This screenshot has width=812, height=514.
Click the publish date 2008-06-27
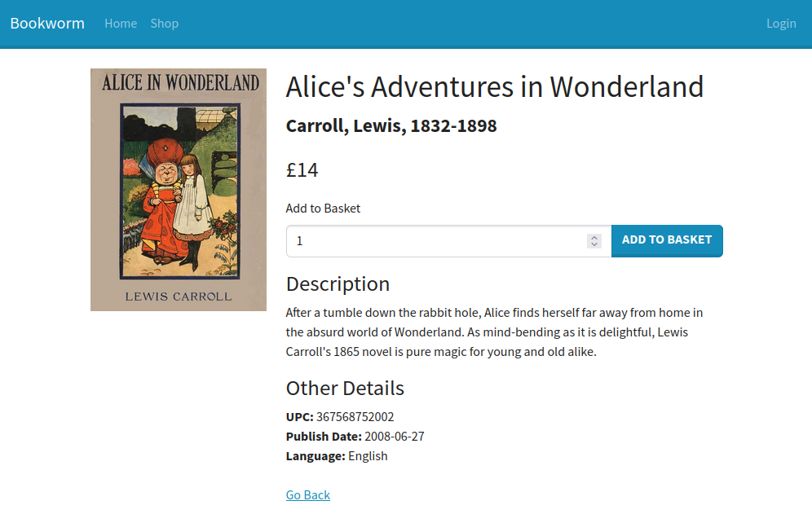coord(394,437)
